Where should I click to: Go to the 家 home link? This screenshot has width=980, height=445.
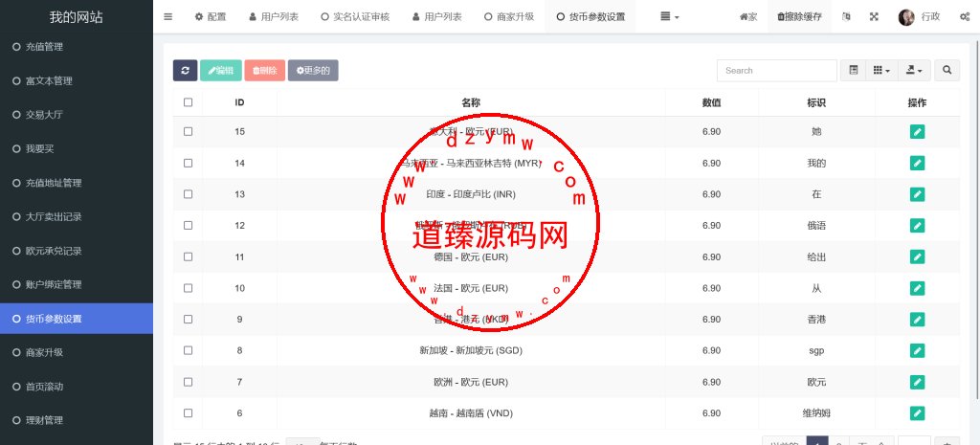pyautogui.click(x=748, y=17)
